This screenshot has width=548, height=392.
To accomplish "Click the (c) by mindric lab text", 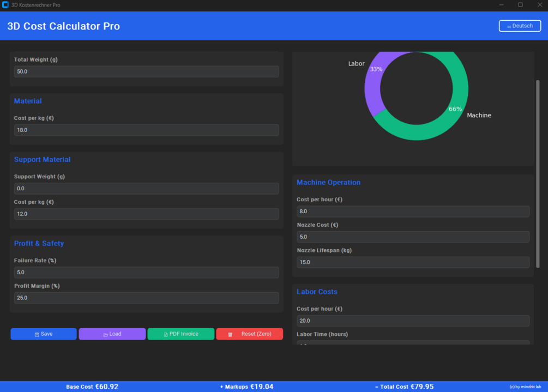I will [x=525, y=387].
